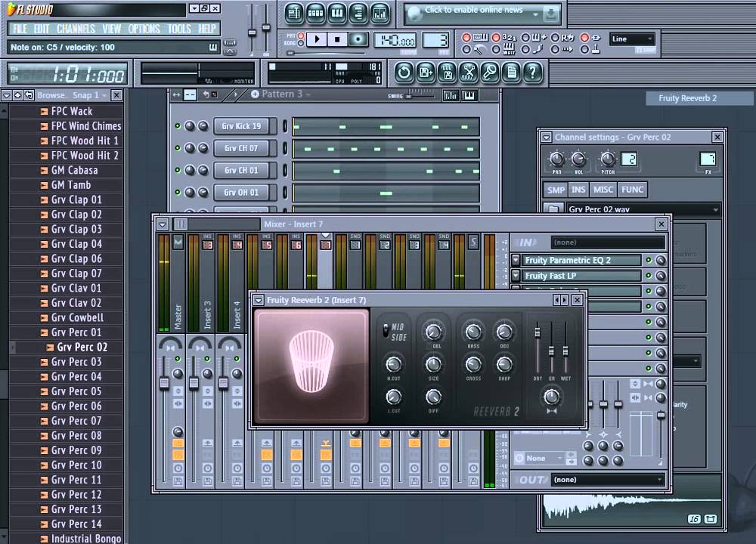Click the Mixer view layout icon

pos(181,224)
